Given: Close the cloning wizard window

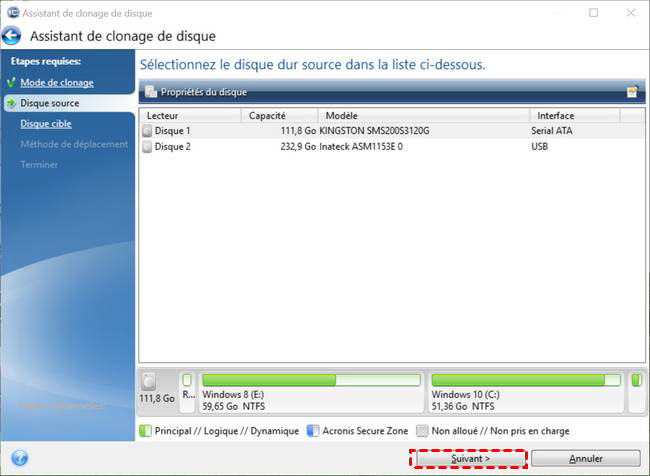Looking at the screenshot, I should click(x=631, y=13).
